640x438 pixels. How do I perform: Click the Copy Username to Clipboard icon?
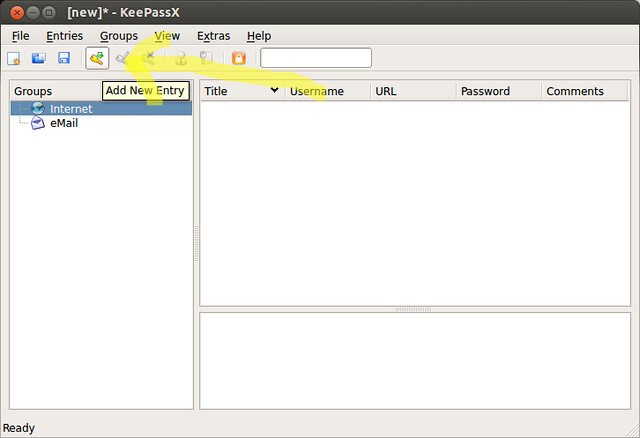point(181,58)
